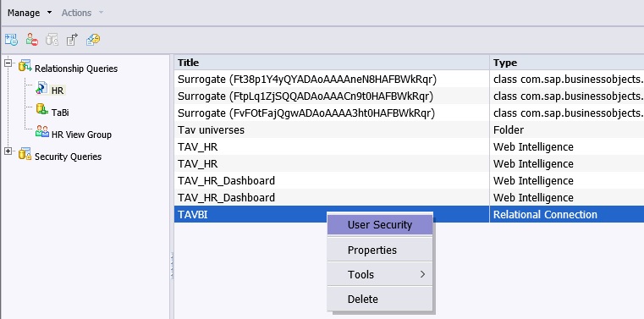The width and height of the screenshot is (644, 319).
Task: Select Surrogate row with ID starting Ft38p1Y4
Action: 332,79
